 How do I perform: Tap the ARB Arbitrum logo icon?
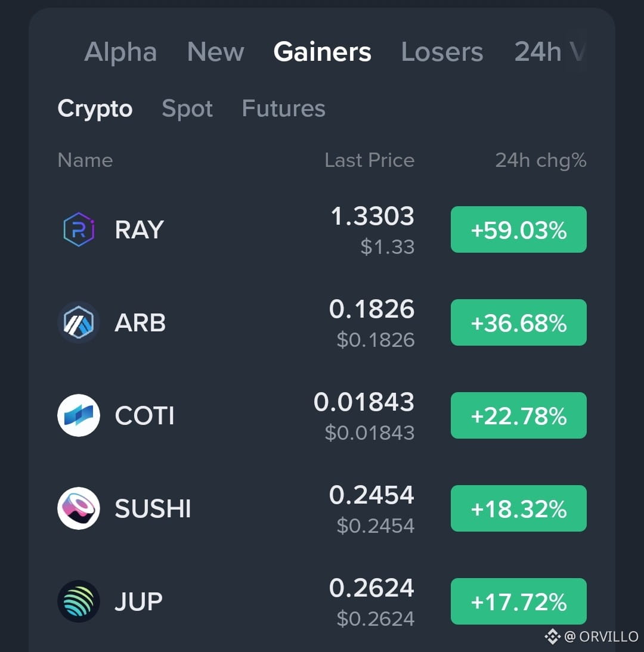pos(79,322)
